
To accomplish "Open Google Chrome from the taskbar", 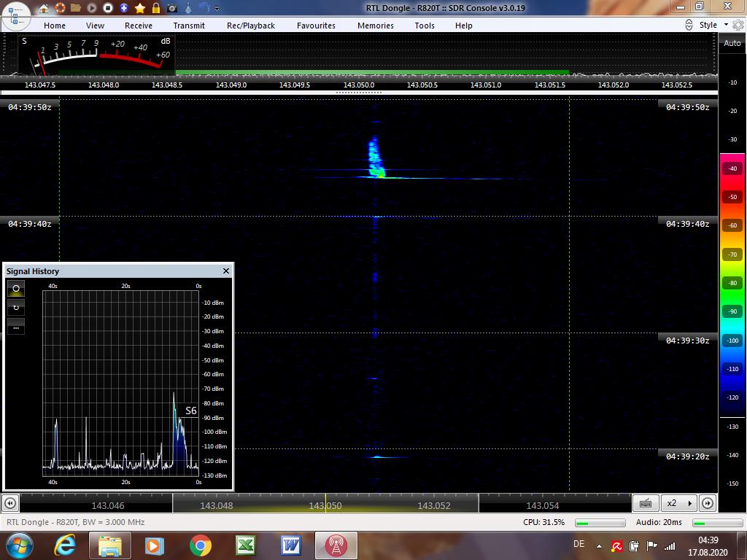I will coord(201,545).
